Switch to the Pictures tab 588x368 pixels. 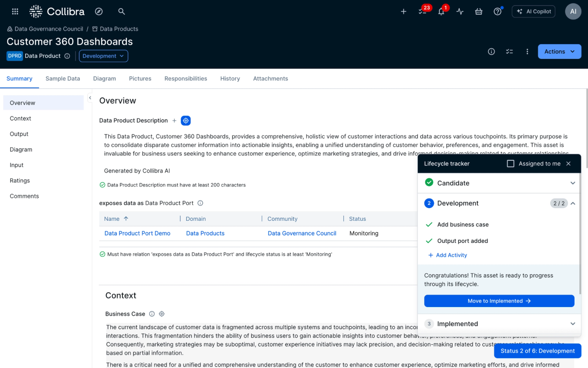(x=140, y=79)
